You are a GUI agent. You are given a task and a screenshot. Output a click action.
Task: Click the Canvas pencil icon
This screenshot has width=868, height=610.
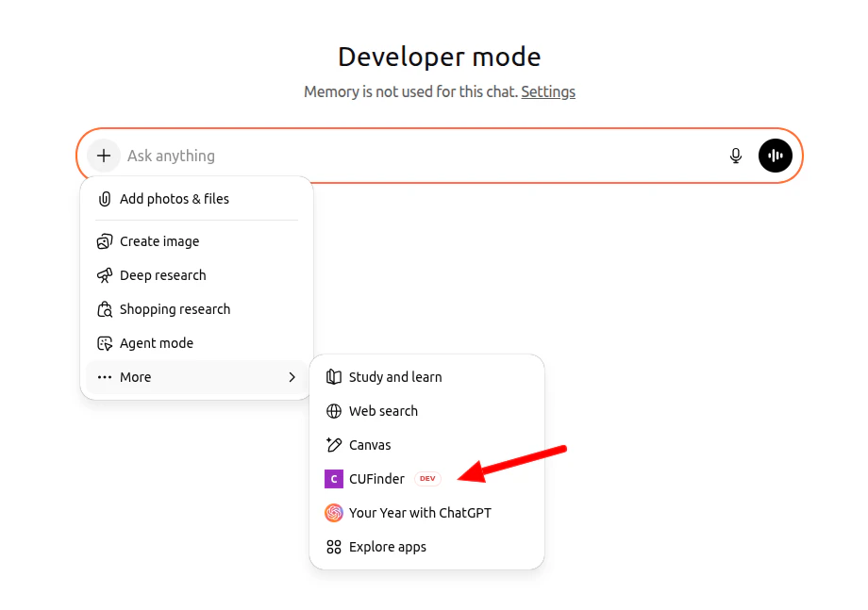(x=333, y=445)
